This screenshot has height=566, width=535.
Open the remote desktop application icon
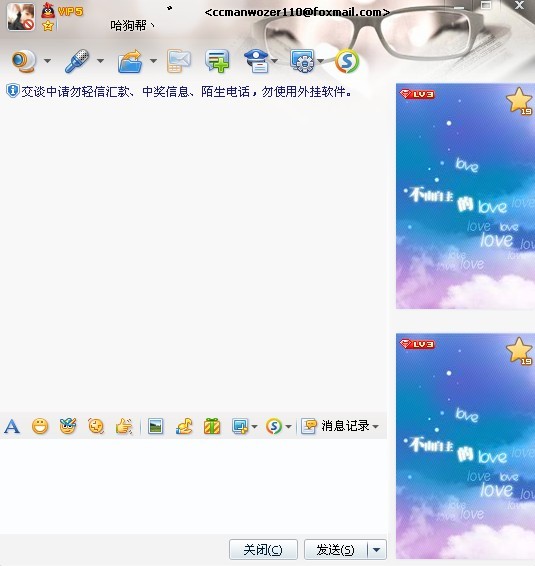[x=302, y=61]
